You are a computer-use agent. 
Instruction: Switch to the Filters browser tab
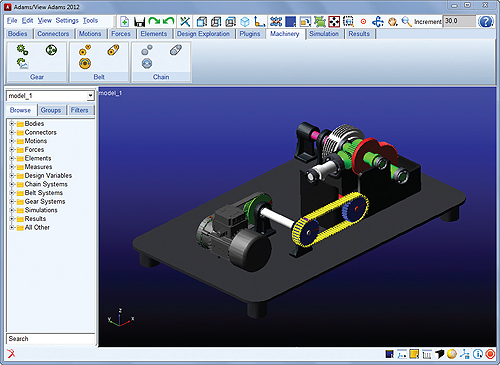coord(80,110)
